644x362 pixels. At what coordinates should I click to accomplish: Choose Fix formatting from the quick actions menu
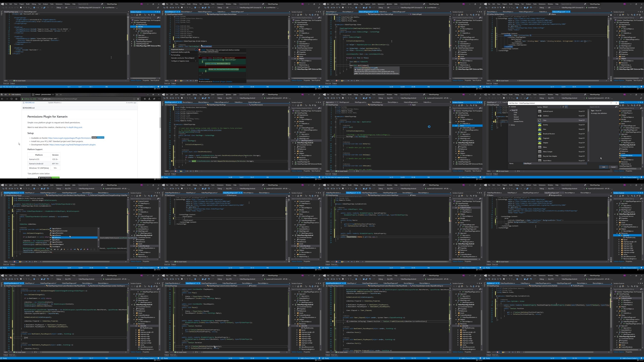175,55
